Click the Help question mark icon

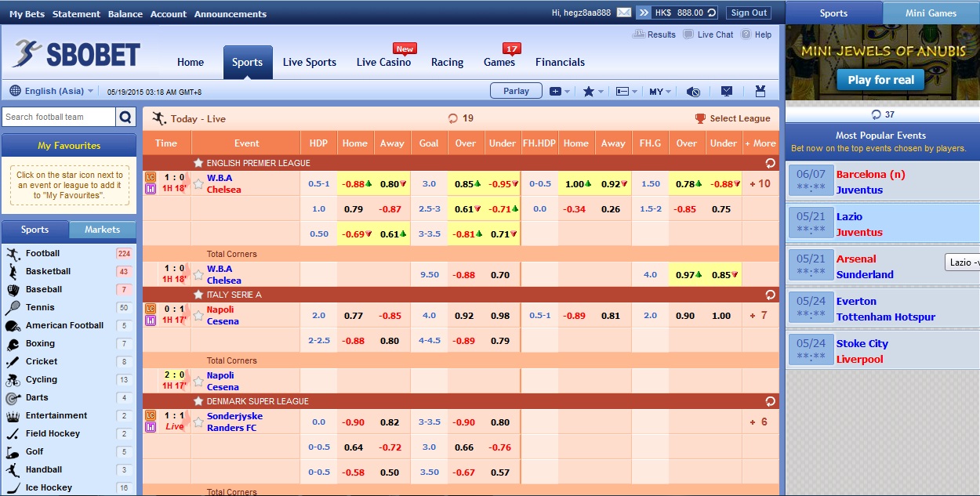pos(746,34)
